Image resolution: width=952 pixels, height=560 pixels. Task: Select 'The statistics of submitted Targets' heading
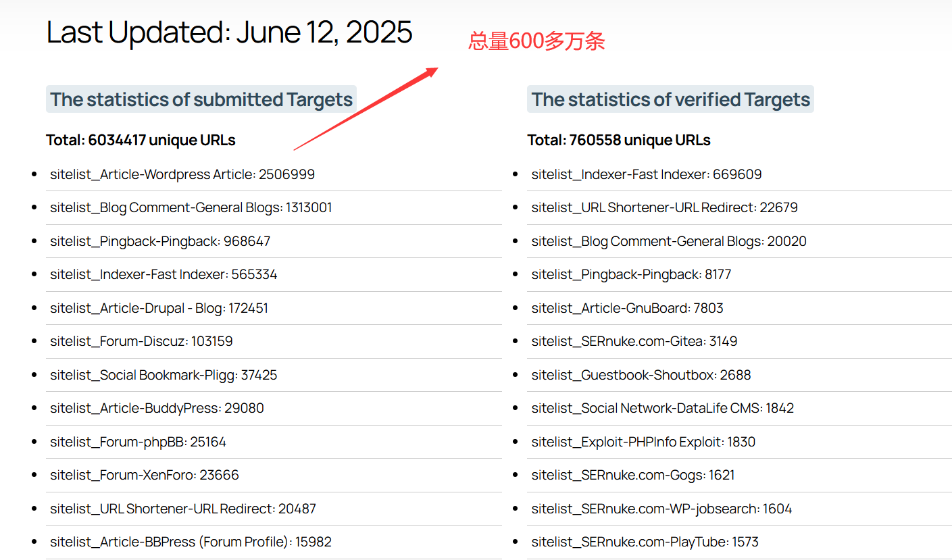pos(201,99)
